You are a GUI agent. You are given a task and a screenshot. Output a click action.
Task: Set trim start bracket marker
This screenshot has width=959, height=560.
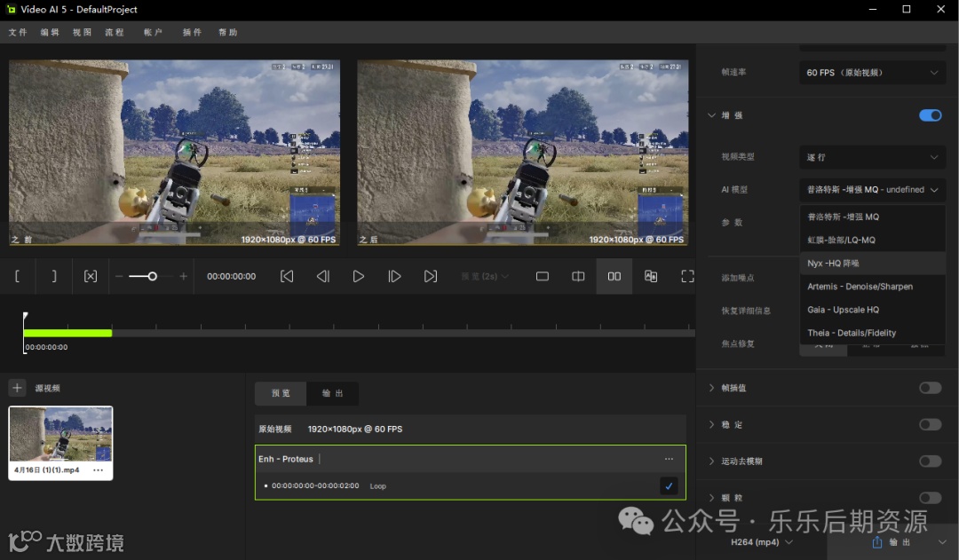pos(17,276)
